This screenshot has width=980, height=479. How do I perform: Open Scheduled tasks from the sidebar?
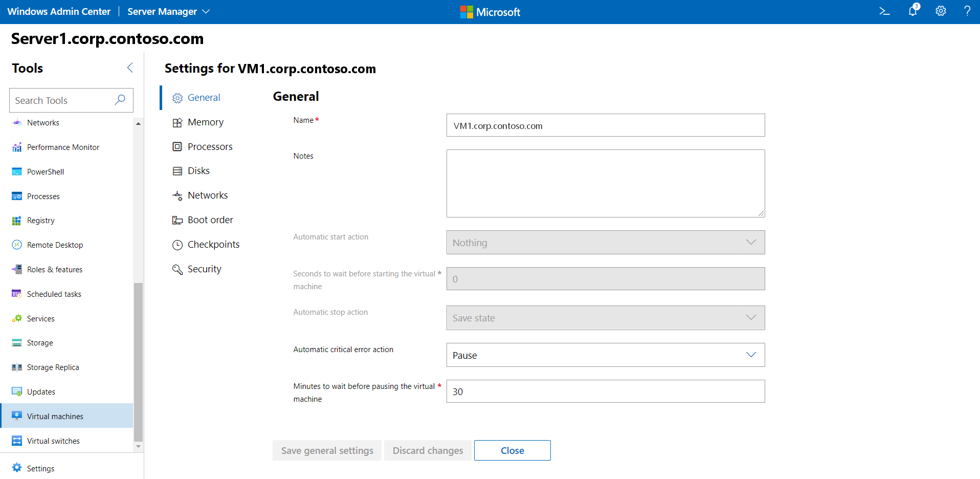tap(54, 294)
